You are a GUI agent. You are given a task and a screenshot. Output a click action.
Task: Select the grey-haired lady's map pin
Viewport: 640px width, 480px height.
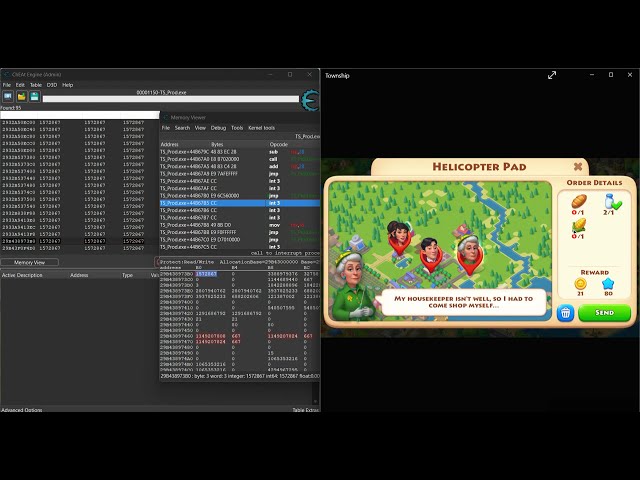pyautogui.click(x=470, y=254)
